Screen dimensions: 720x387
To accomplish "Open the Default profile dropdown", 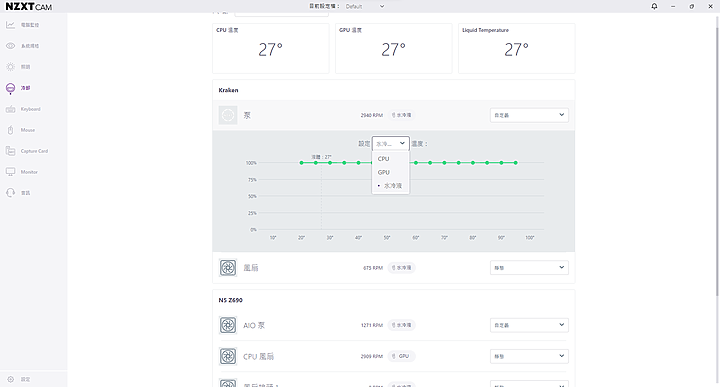I will 365,6.
